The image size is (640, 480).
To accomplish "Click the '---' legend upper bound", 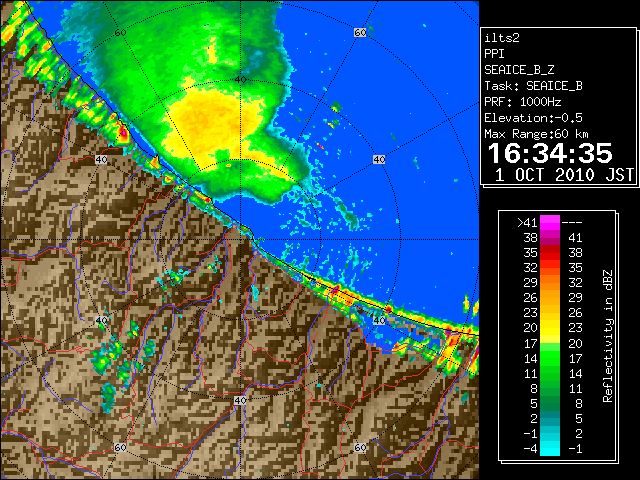I will coord(572,223).
